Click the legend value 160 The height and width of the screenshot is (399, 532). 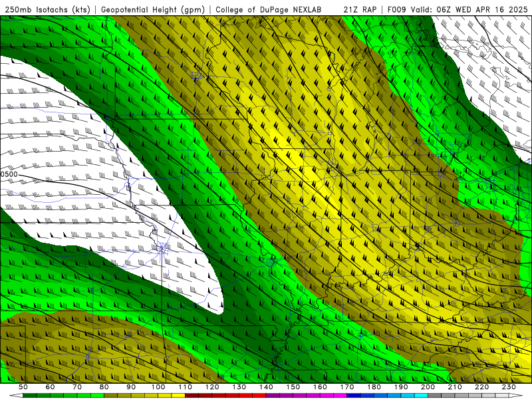(320, 387)
